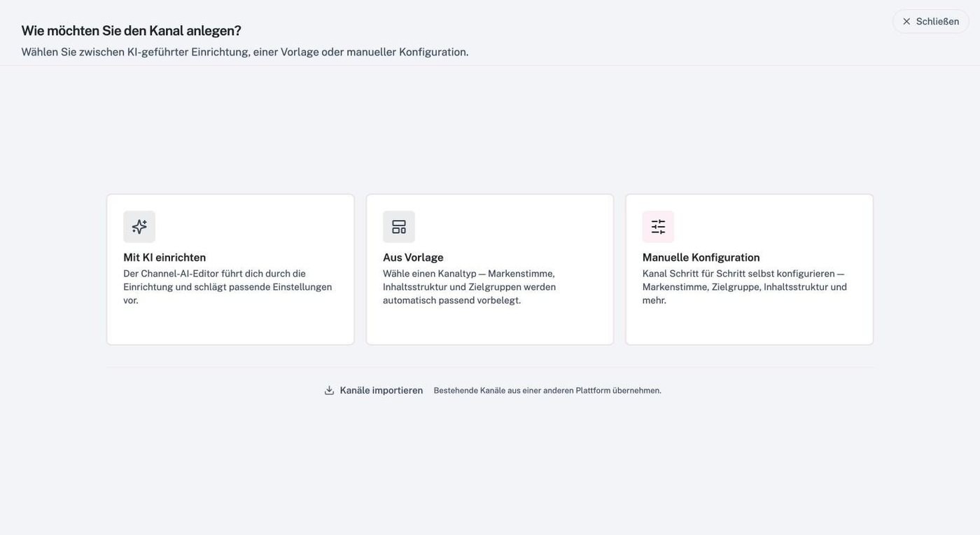Click the template layout icon

tap(399, 227)
